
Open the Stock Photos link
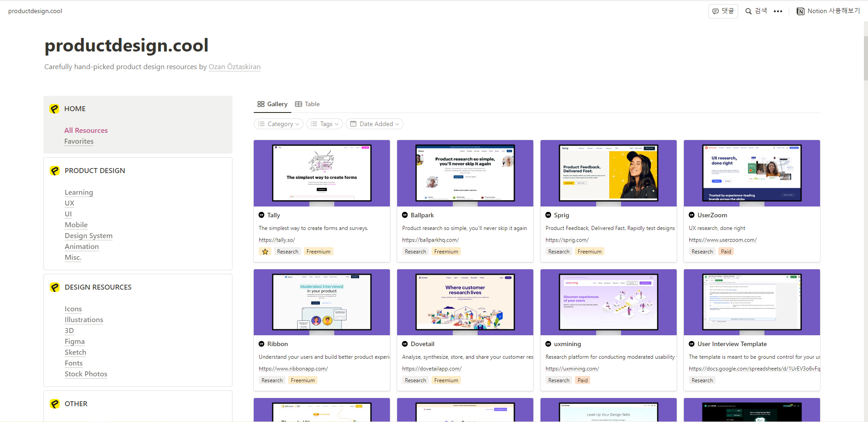click(x=86, y=374)
